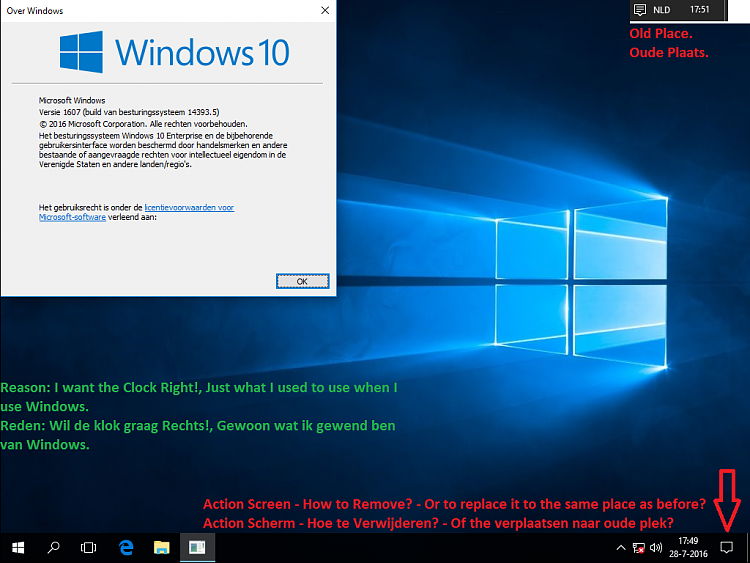750x563 pixels.
Task: Open Task View on the taskbar
Action: point(88,548)
